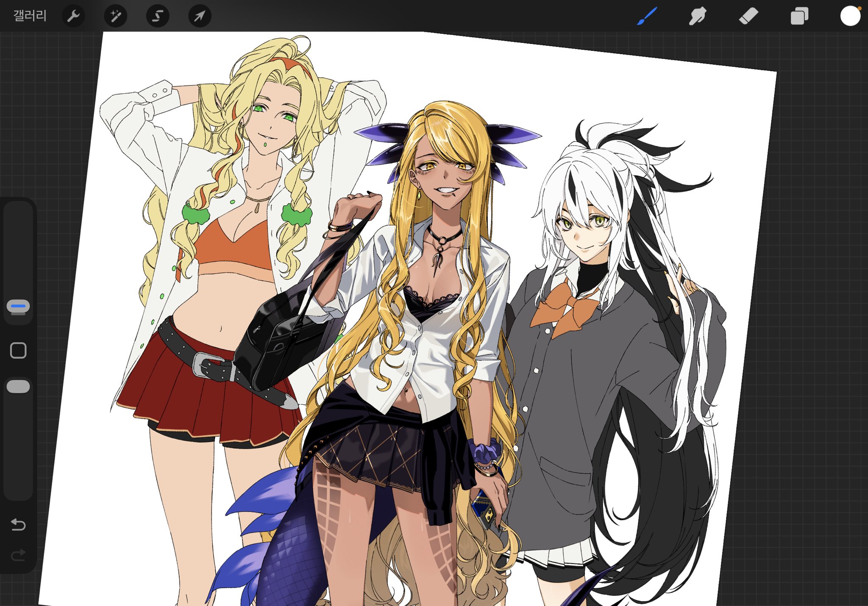Open the white active color circle
This screenshot has width=868, height=606.
[850, 16]
